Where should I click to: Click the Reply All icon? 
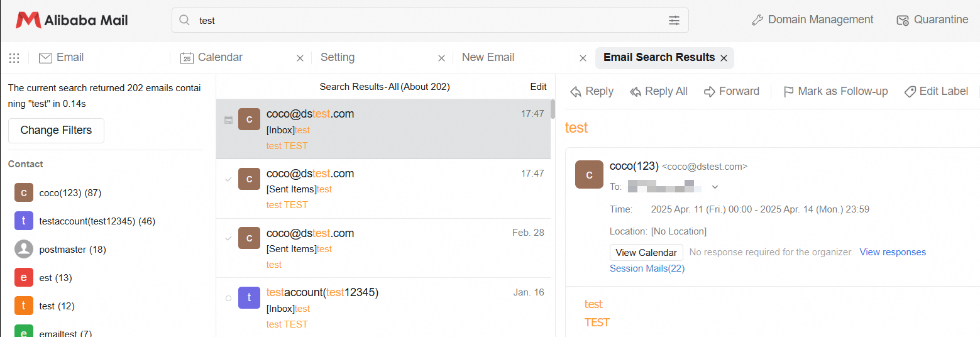click(635, 92)
